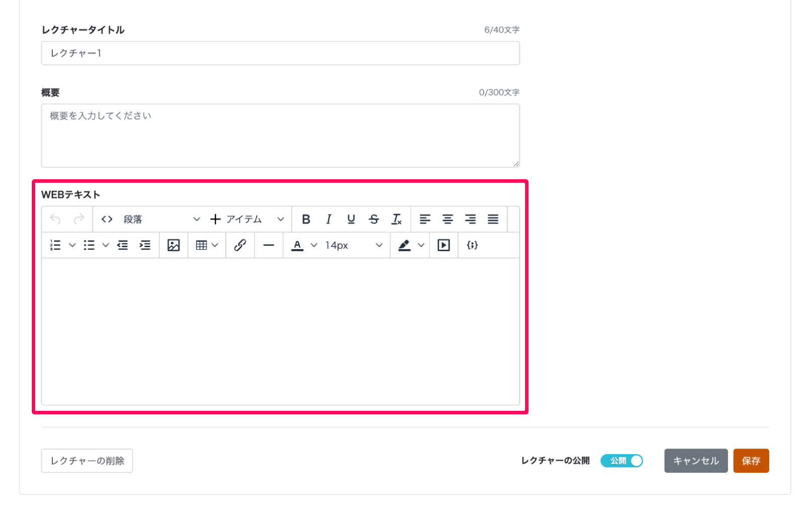Screen dimensions: 812x510
Task: Insert an image
Action: pyautogui.click(x=174, y=245)
